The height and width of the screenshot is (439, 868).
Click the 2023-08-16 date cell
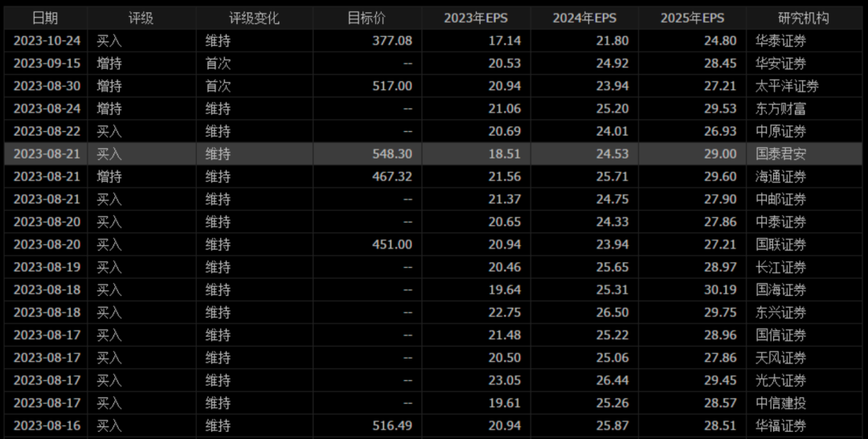click(x=47, y=426)
